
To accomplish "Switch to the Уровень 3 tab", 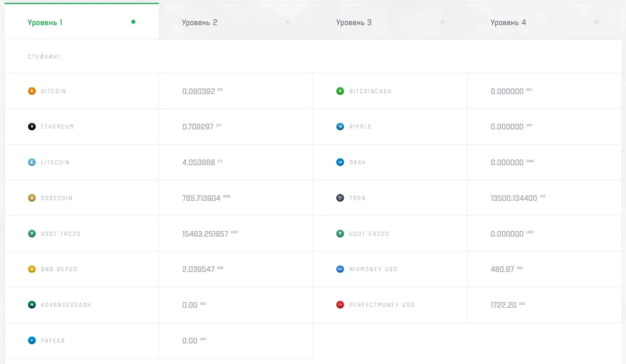I will point(390,21).
